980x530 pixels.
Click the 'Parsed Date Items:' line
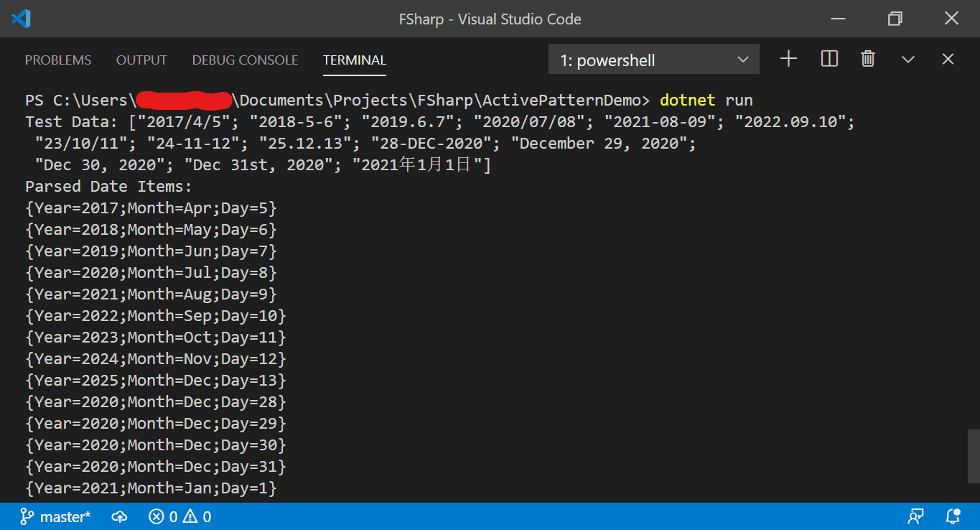(109, 187)
